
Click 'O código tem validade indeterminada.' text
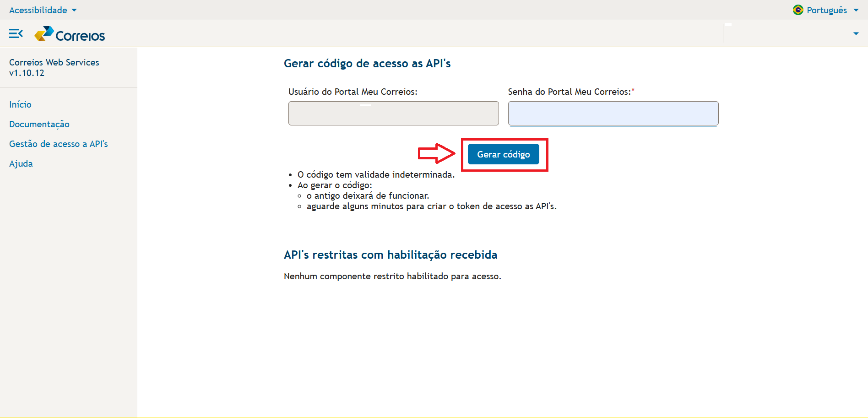(x=376, y=174)
